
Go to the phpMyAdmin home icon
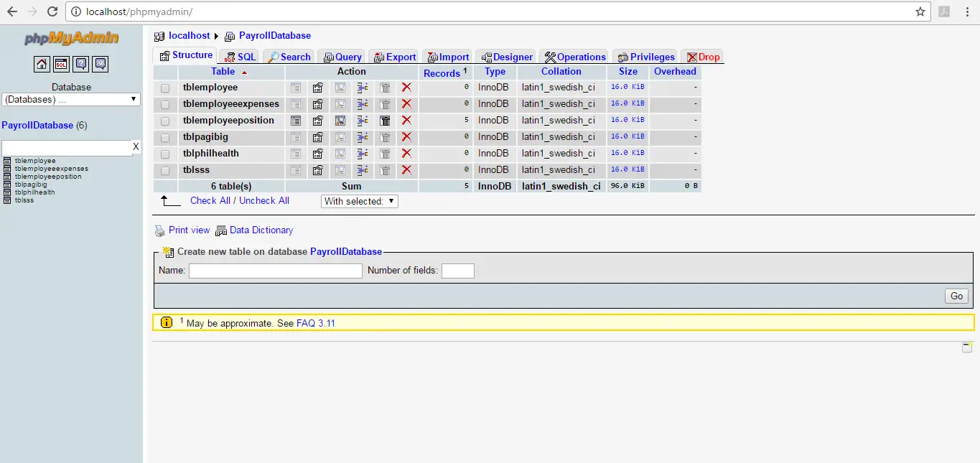pos(42,64)
